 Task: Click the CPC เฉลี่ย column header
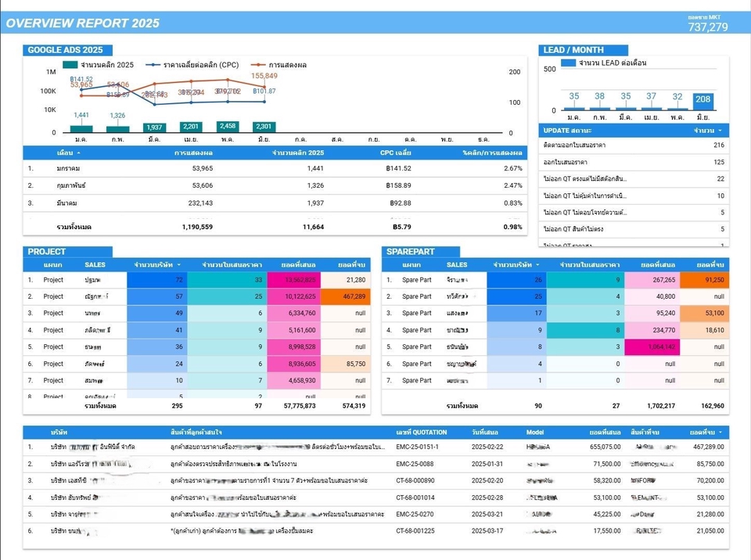395,153
